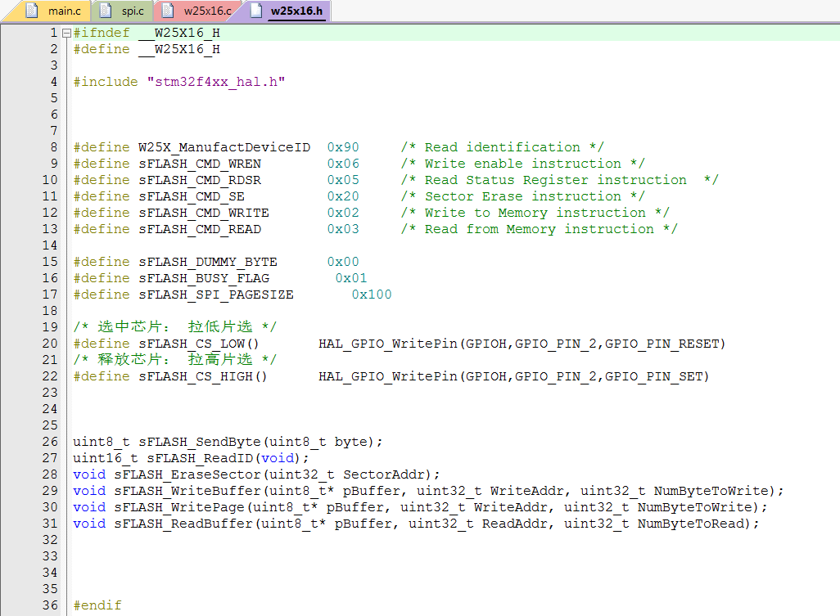Screen dimensions: 840x616
Task: Click line number 8 in the gutter
Action: pyautogui.click(x=53, y=147)
